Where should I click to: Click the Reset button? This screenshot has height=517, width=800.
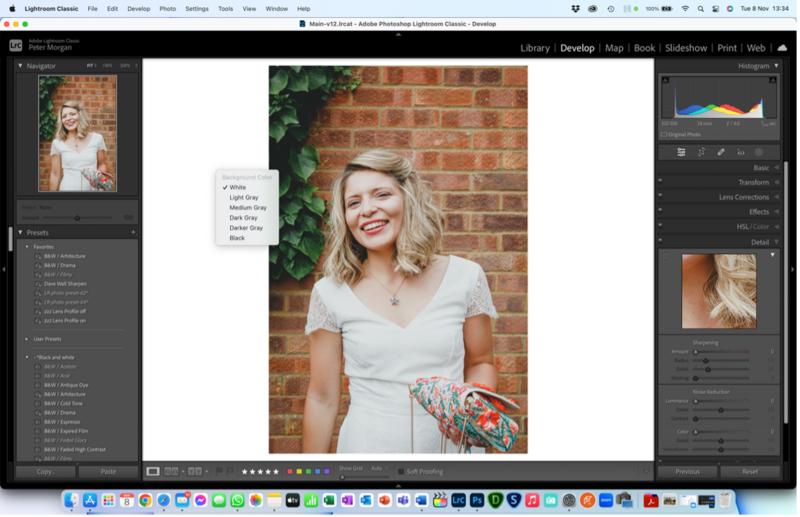click(750, 472)
